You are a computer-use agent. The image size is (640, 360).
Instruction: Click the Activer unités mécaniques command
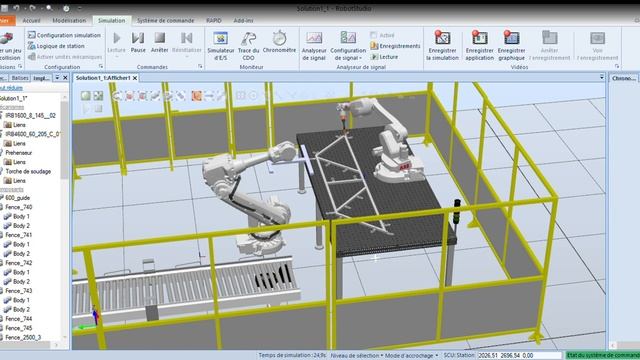click(65, 57)
